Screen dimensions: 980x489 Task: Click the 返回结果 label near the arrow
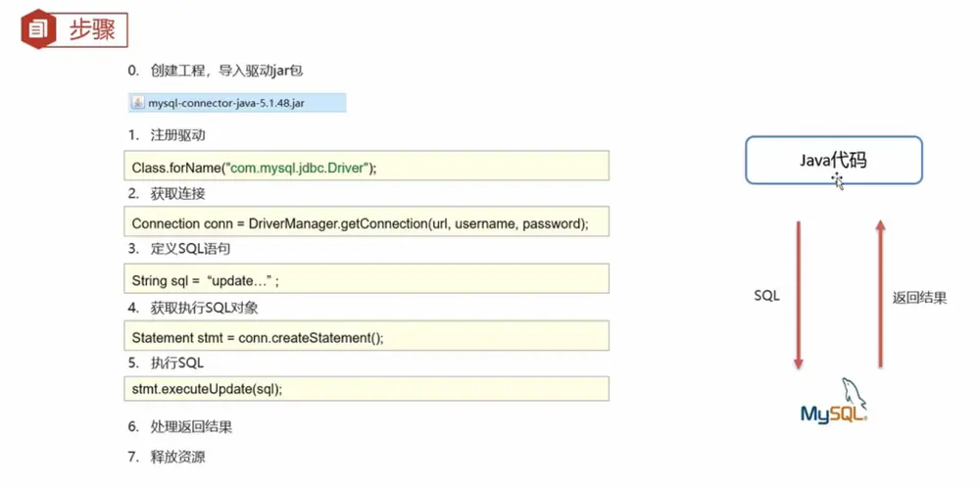pyautogui.click(x=919, y=298)
